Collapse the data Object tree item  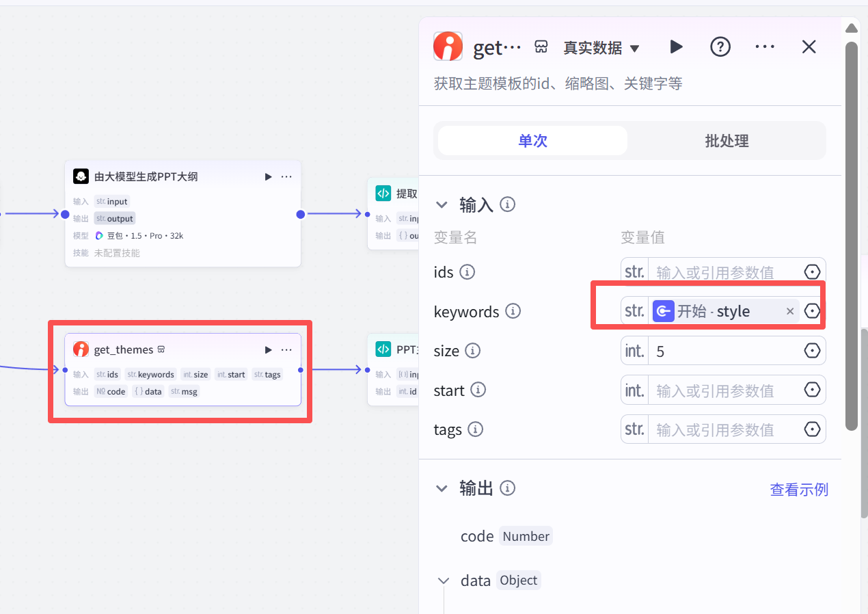444,580
